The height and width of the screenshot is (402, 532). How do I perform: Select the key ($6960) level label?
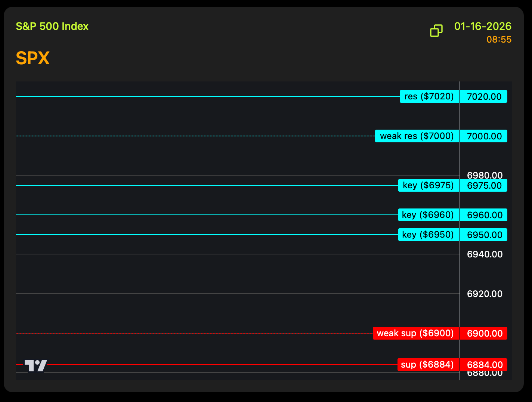point(428,215)
